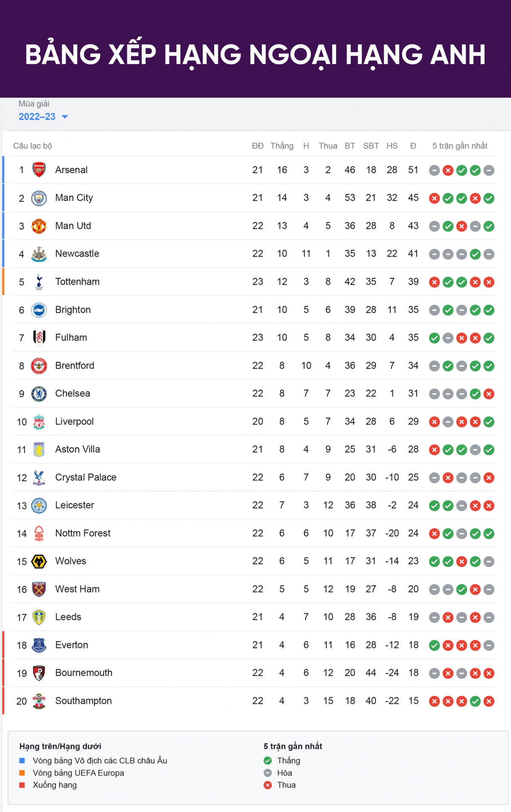The width and height of the screenshot is (511, 812).
Task: Click the West Ham club crest
Action: point(39,589)
